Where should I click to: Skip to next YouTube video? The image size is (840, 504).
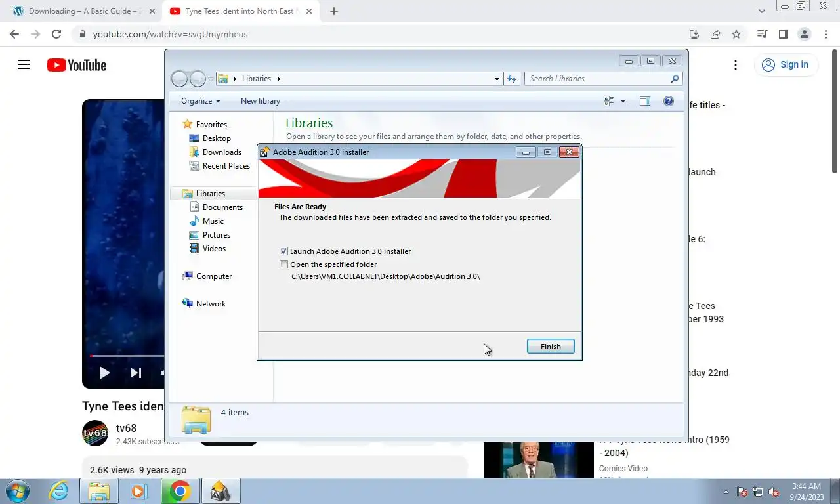pyautogui.click(x=135, y=373)
